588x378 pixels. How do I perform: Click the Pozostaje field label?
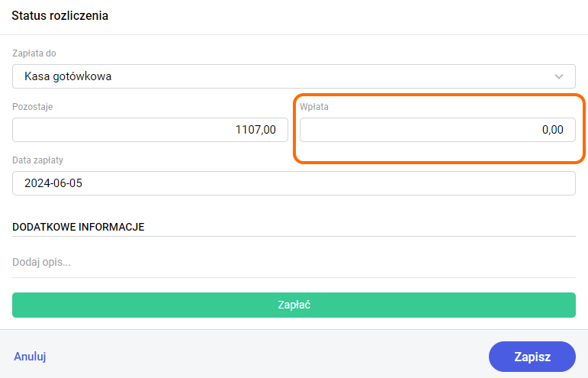[x=33, y=107]
